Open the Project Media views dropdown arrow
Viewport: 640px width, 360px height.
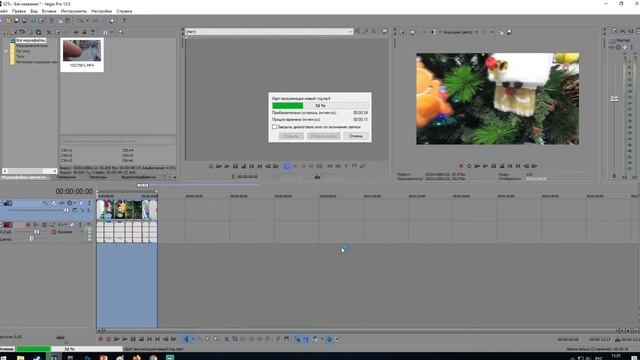tap(111, 32)
